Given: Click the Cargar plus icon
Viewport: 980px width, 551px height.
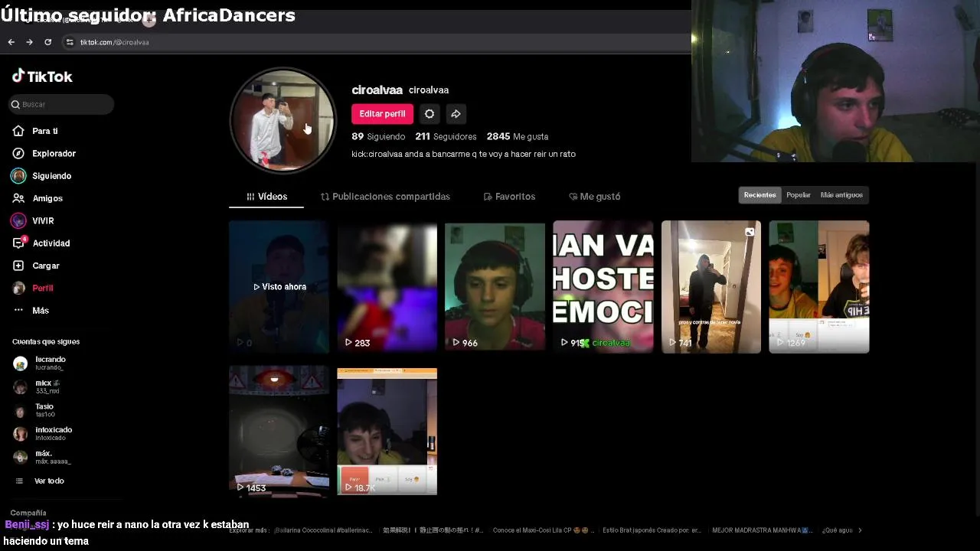Looking at the screenshot, I should [18, 266].
